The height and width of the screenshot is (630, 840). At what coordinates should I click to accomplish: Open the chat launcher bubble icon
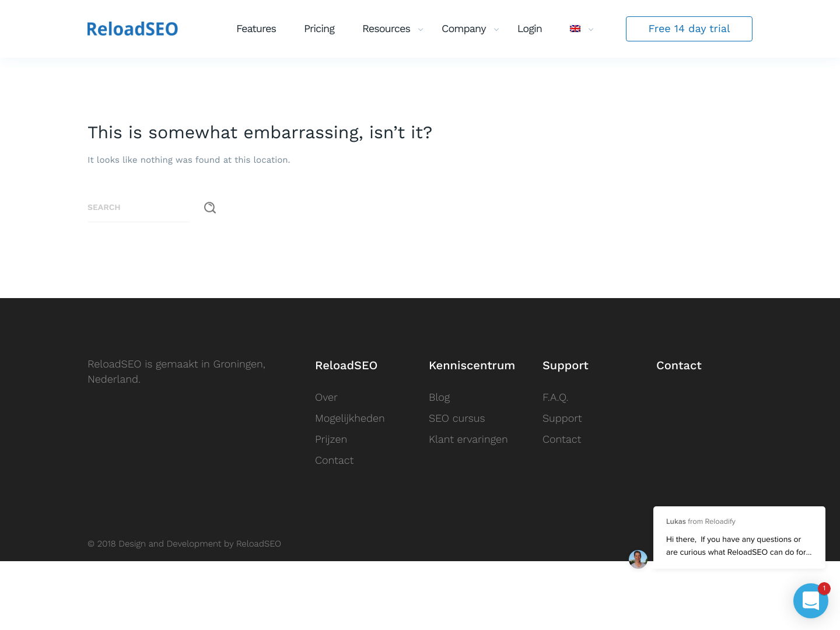[810, 601]
